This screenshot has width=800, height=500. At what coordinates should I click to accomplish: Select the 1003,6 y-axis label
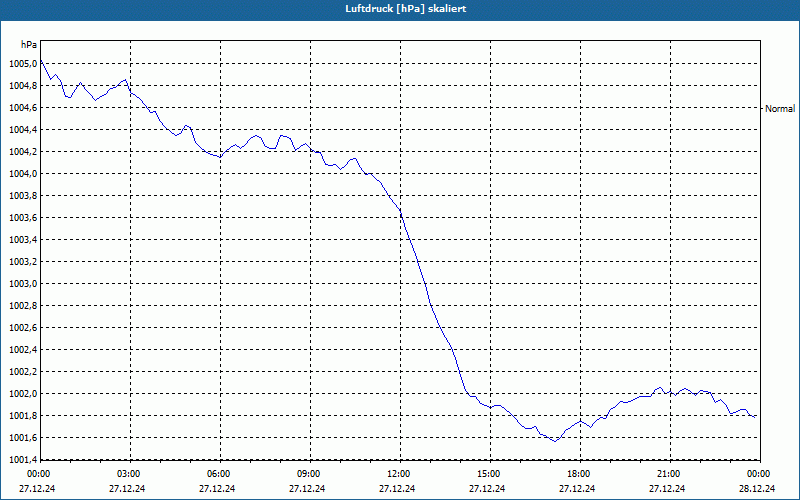pos(23,218)
